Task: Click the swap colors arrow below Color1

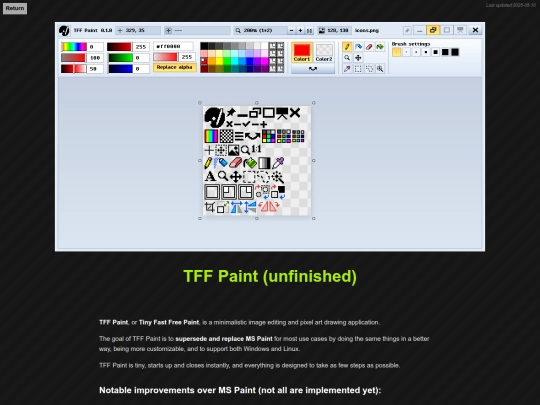Action: point(313,69)
